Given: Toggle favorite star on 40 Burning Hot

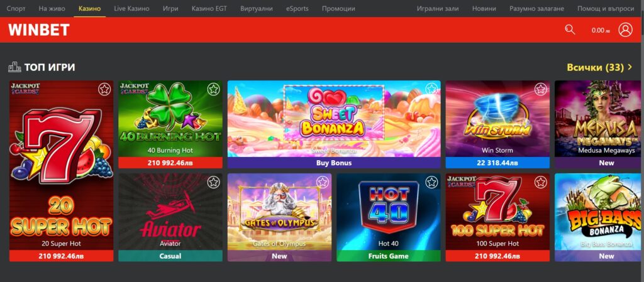Looking at the screenshot, I should [x=213, y=89].
